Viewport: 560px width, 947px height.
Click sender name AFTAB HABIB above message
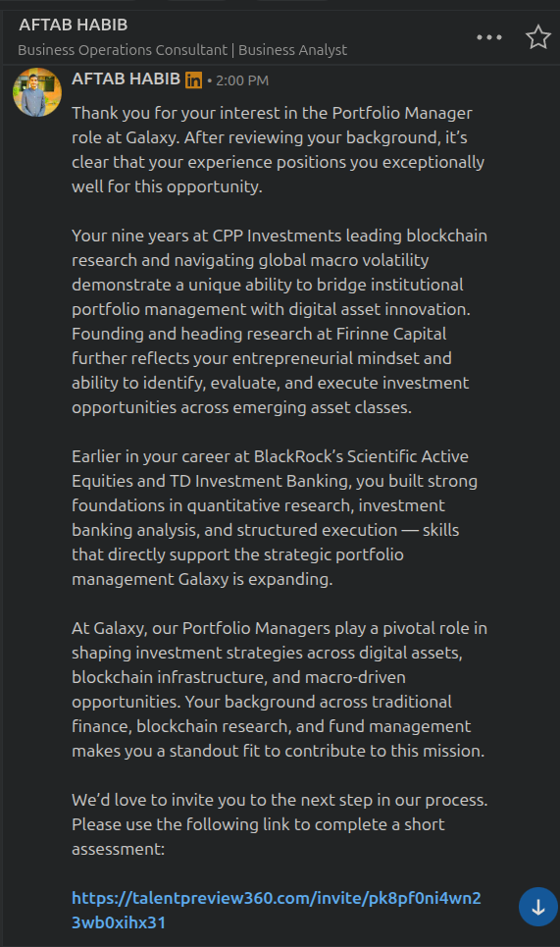[126, 79]
